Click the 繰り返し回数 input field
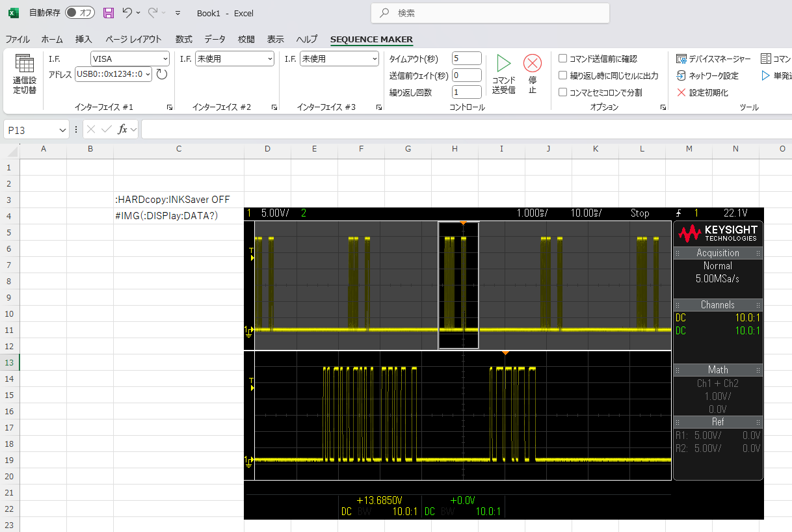Screen dimensions: 792x532 (x=466, y=92)
